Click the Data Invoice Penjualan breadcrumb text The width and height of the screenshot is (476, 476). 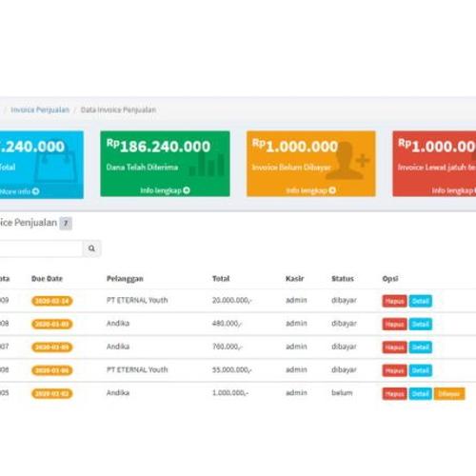118,109
